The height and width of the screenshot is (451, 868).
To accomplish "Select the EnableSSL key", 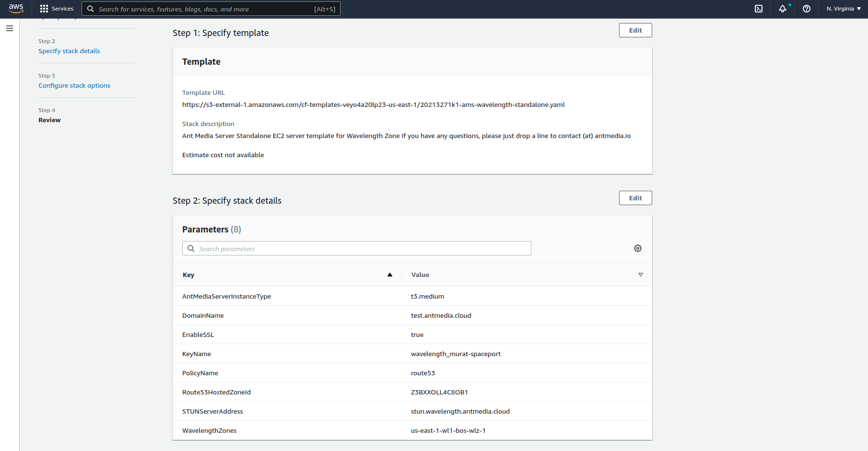I will pos(198,335).
